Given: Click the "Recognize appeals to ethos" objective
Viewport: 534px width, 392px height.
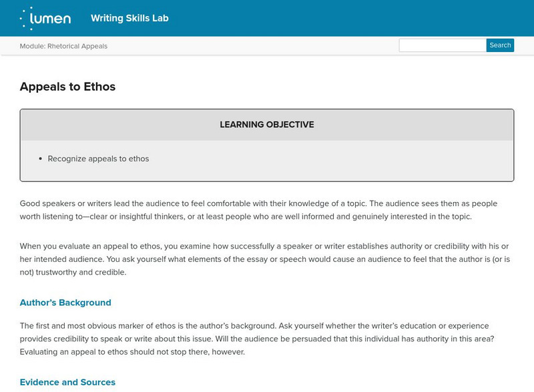Looking at the screenshot, I should [x=98, y=159].
